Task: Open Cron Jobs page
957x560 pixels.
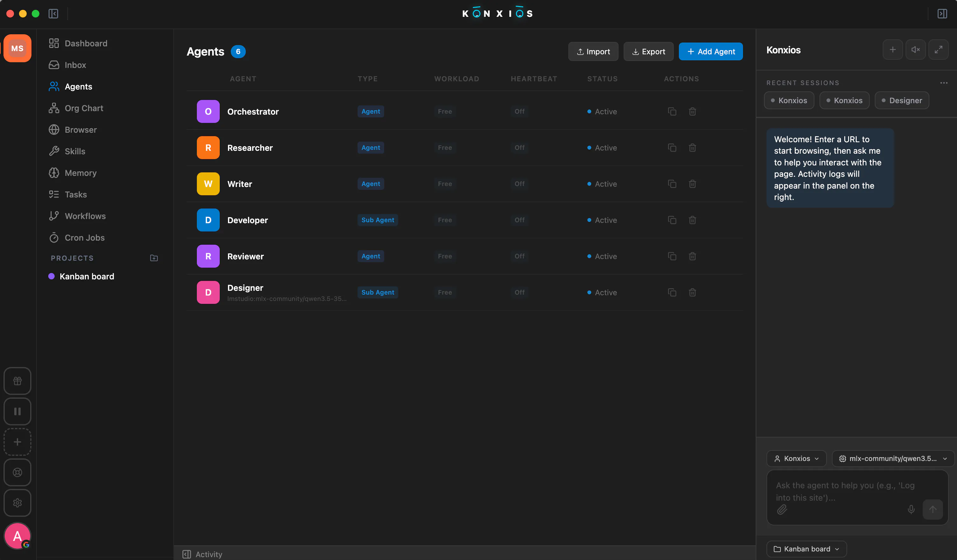Action: pyautogui.click(x=77, y=238)
